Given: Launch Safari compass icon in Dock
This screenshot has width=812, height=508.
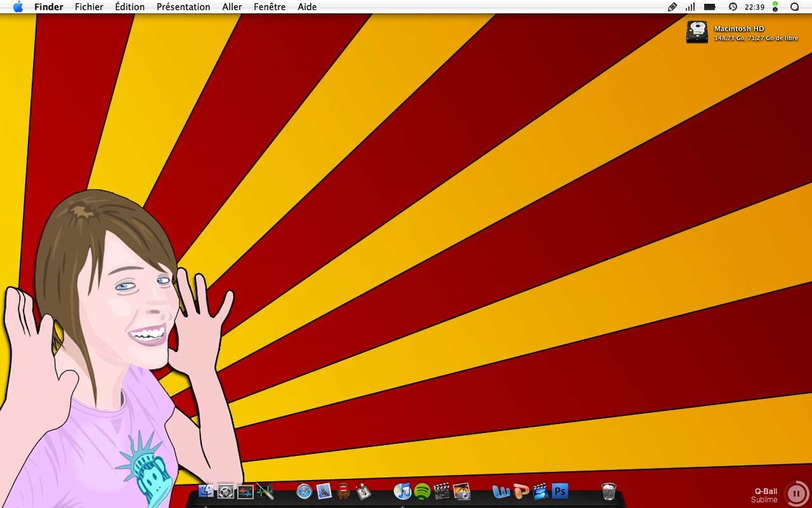Looking at the screenshot, I should coord(304,491).
